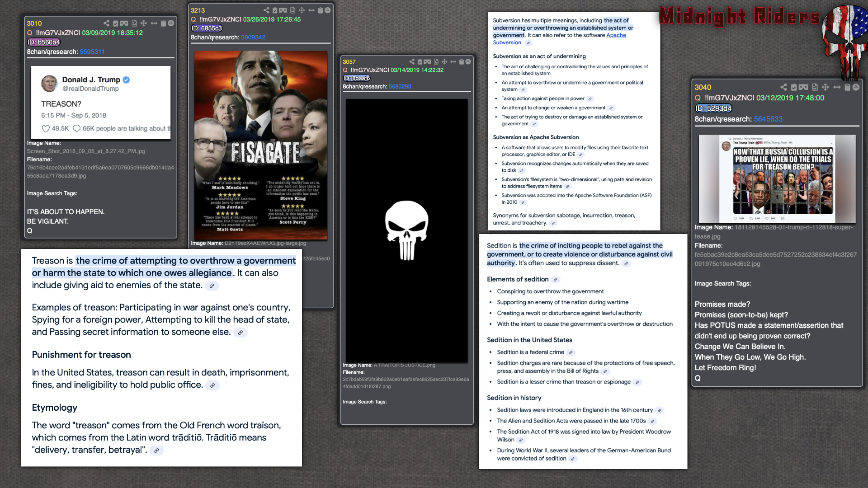
Task: Click the citation chip after 'delivery, transfer, betrayal'
Action: [156, 450]
